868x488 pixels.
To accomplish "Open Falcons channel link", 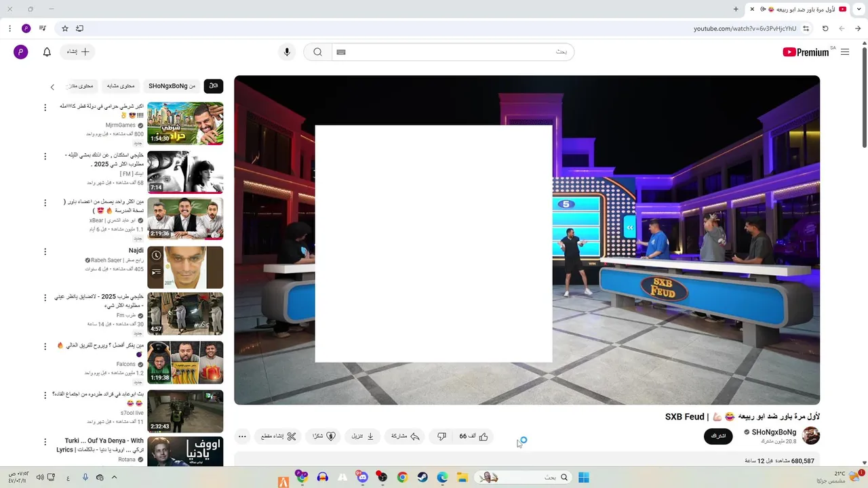I will 126,364.
